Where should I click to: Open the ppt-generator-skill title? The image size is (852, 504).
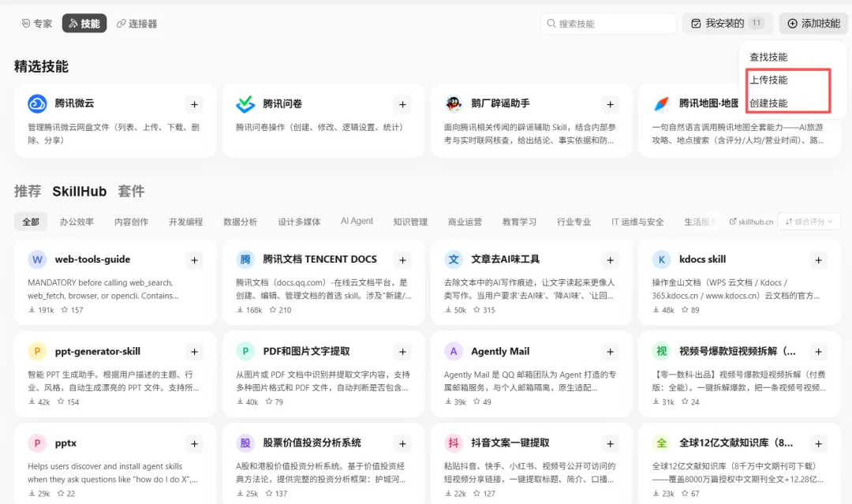(x=97, y=352)
